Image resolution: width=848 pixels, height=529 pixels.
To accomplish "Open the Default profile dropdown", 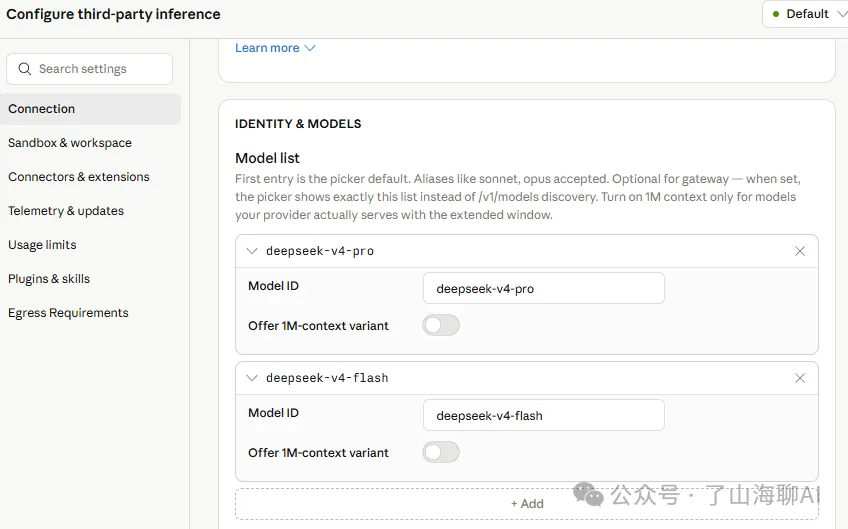I will [806, 14].
